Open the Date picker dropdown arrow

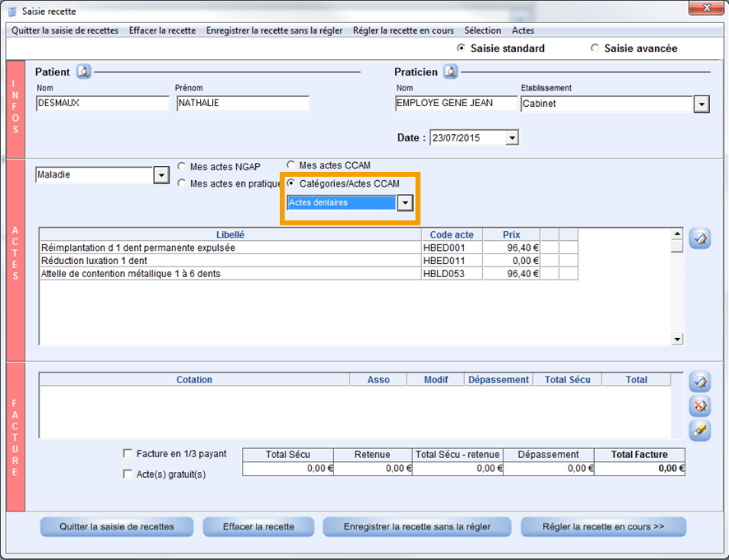coord(512,138)
